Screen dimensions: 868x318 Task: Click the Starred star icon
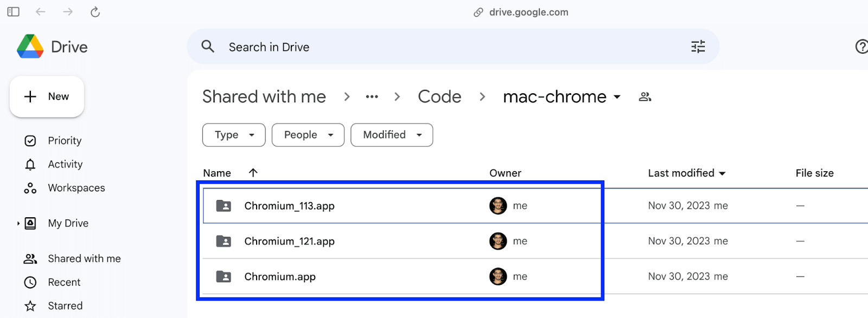pos(30,306)
